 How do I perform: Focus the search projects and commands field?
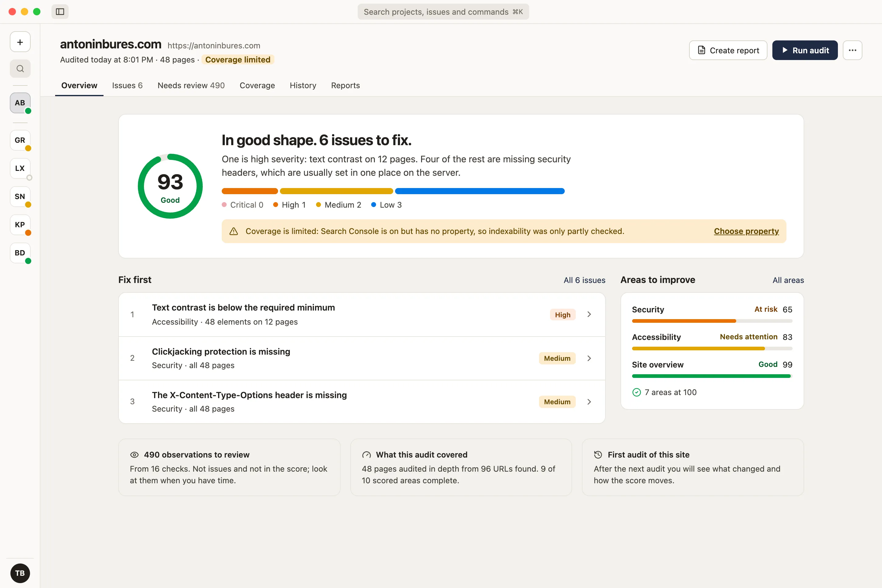[443, 12]
